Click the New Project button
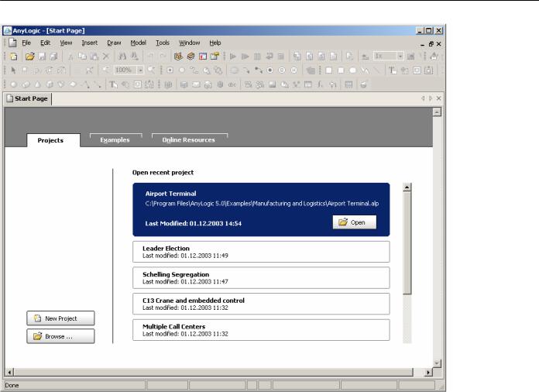539x392 pixels. coord(60,318)
